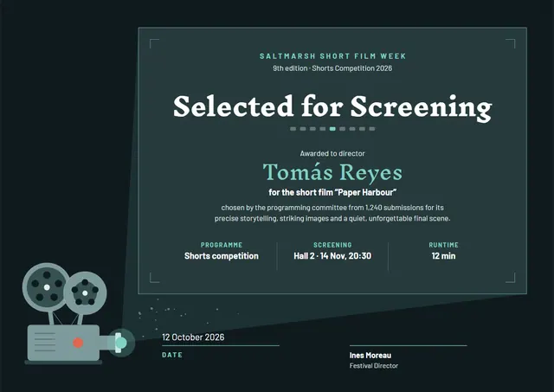Screen dimensions: 554x392
Task: Click the "Festival Director" title
Action: (x=374, y=366)
